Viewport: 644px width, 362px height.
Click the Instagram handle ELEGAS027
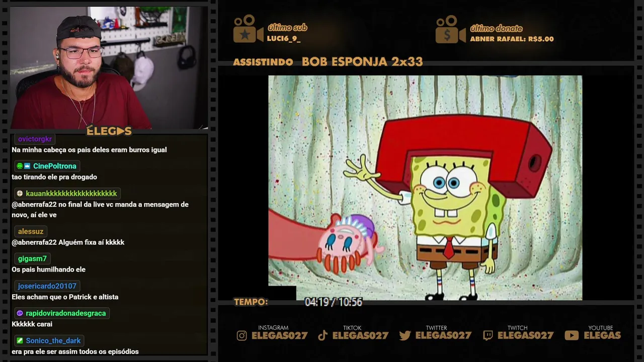(279, 335)
